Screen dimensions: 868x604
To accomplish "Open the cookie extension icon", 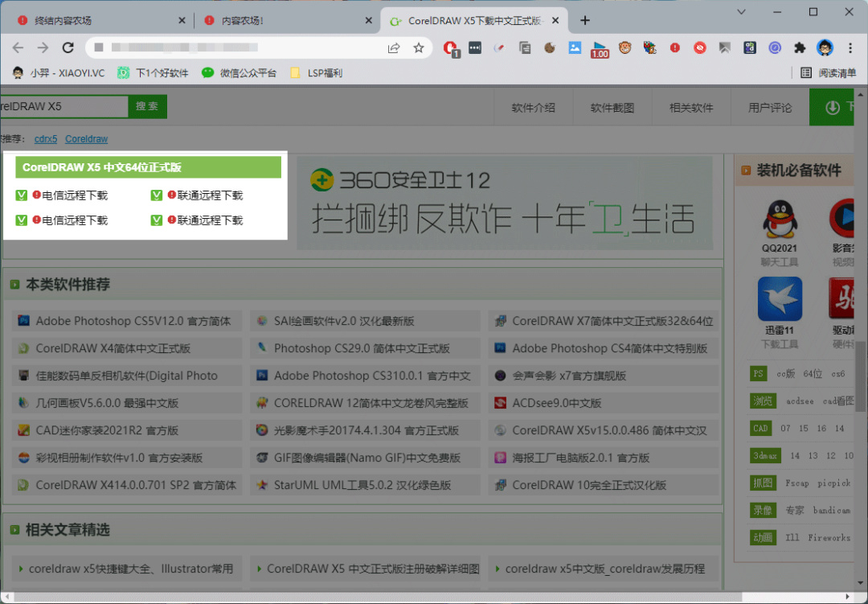I will [550, 48].
